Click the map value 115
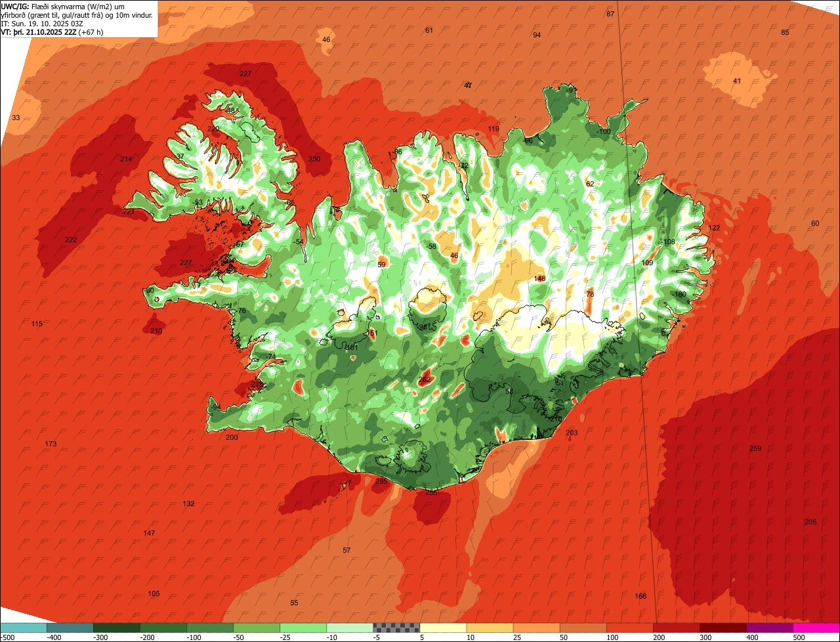This screenshot has width=840, height=642. pos(37,324)
